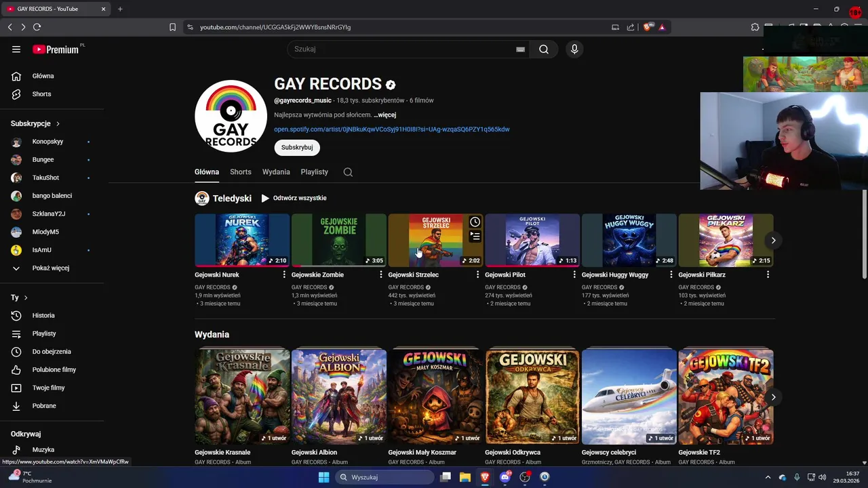Show next Teledyski videos with arrow
The image size is (868, 488).
[773, 241]
